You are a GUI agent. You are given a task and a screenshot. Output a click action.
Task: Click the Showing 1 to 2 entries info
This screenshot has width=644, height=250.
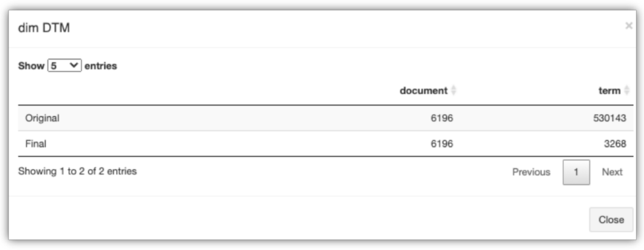pyautogui.click(x=77, y=171)
